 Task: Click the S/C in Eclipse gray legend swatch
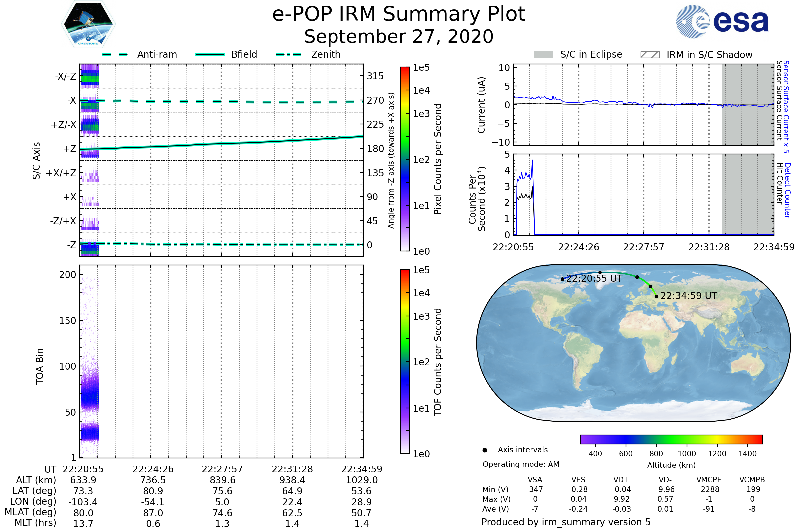(543, 55)
